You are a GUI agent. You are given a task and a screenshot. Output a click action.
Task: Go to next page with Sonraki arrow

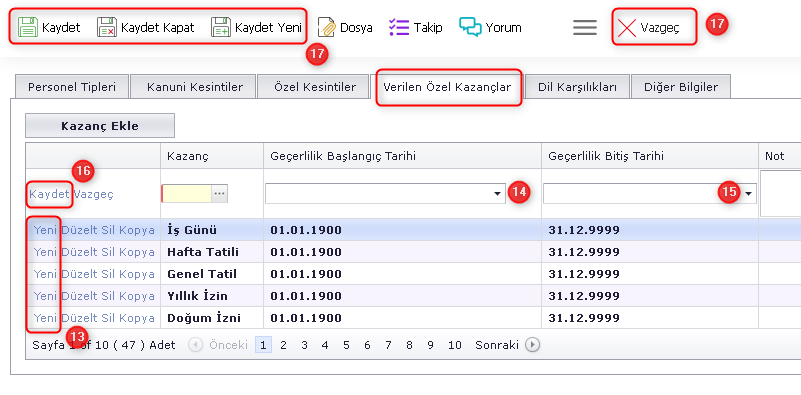pyautogui.click(x=532, y=345)
